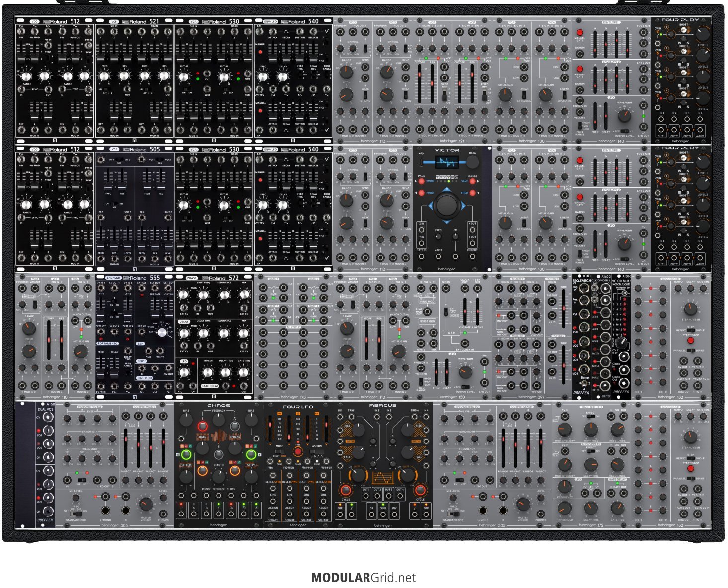
Task: Click the CHAOS module title
Action: 218,406
